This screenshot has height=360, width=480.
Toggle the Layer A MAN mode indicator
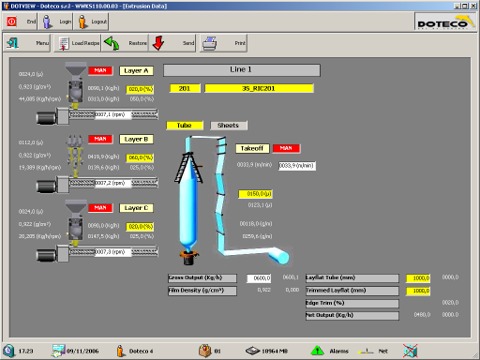tap(100, 71)
